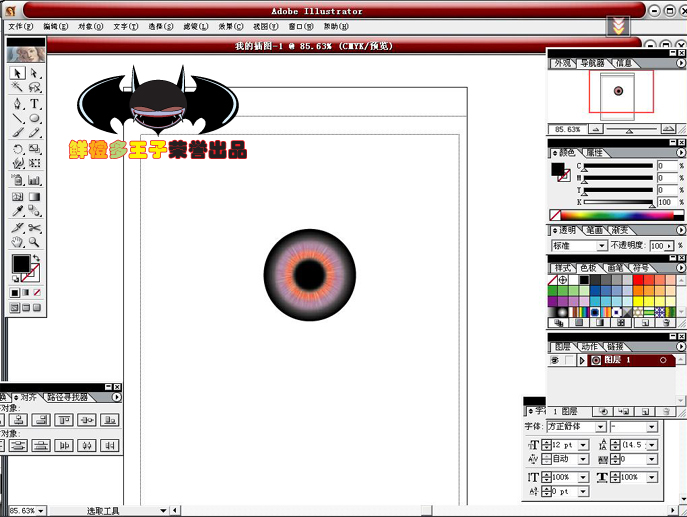Pick the Eyedropper tool
Screen dimensions: 687x517
tap(18, 211)
